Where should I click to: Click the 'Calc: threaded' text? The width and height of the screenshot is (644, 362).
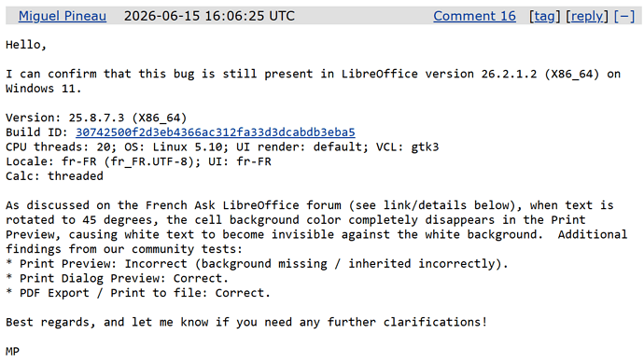coord(54,176)
